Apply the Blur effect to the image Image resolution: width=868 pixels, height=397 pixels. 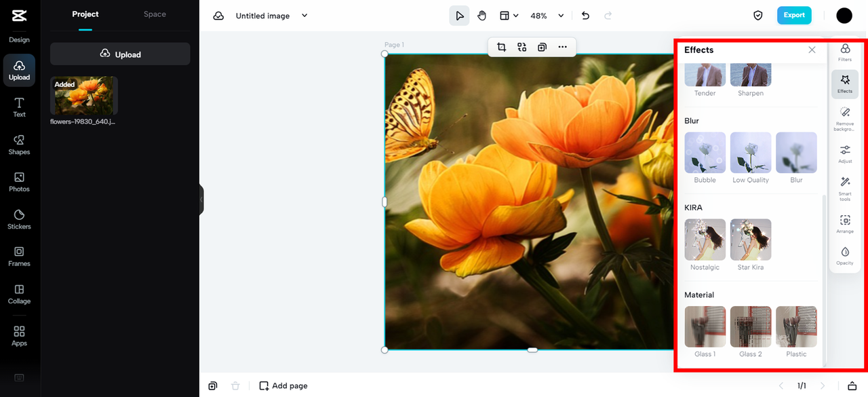(x=796, y=153)
